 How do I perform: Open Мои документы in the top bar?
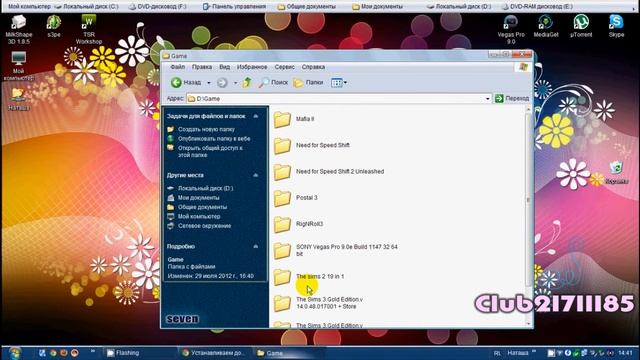click(x=378, y=7)
